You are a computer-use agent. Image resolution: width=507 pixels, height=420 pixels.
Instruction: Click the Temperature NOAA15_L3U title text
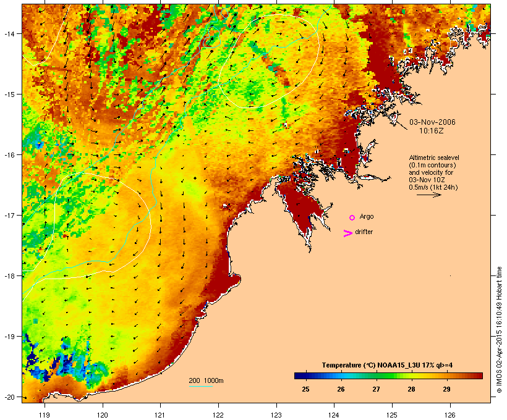387,366
